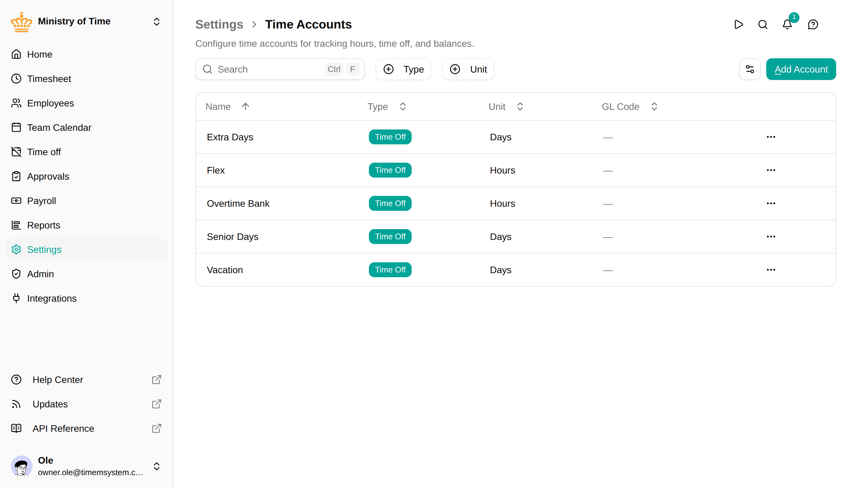Sort table by Type column
The height and width of the screenshot is (488, 868).
click(x=387, y=106)
